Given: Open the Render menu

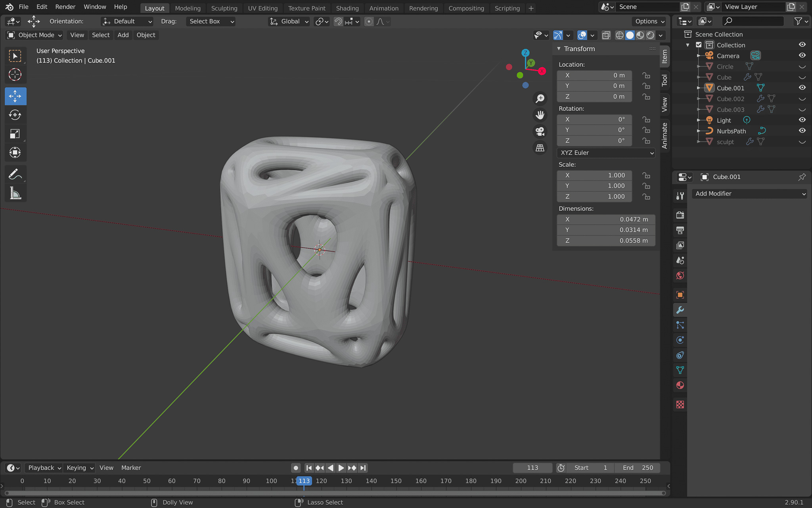Looking at the screenshot, I should click(x=65, y=7).
